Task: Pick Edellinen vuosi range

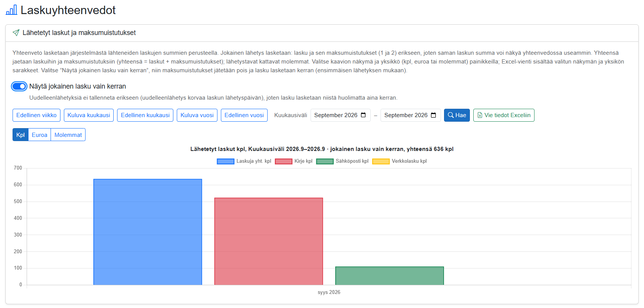Action: tap(244, 115)
